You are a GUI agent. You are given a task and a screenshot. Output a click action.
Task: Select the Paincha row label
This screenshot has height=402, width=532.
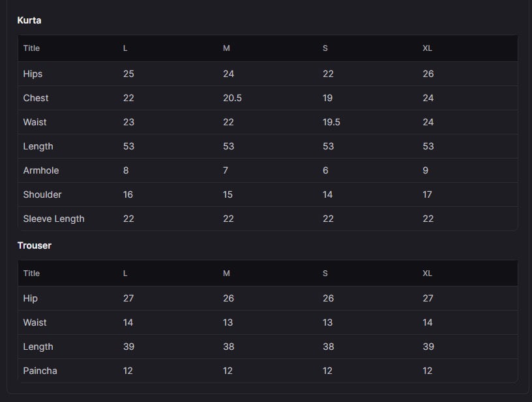pyautogui.click(x=40, y=371)
